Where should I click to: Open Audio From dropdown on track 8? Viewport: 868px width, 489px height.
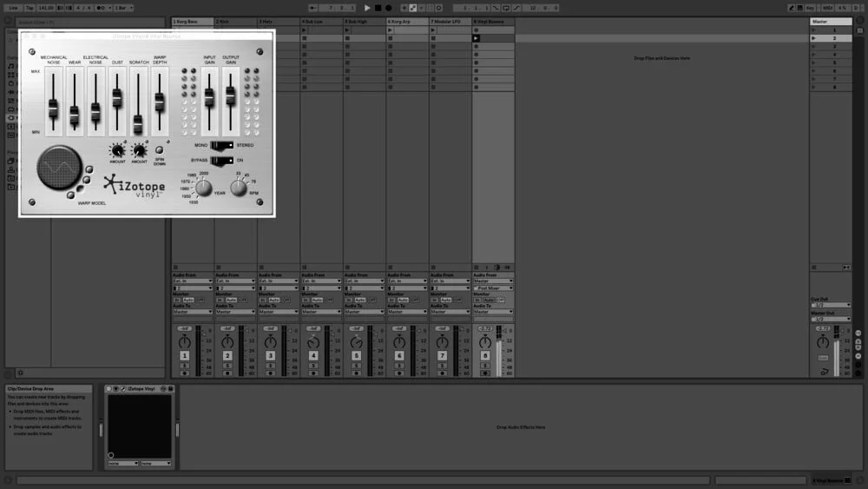[493, 281]
